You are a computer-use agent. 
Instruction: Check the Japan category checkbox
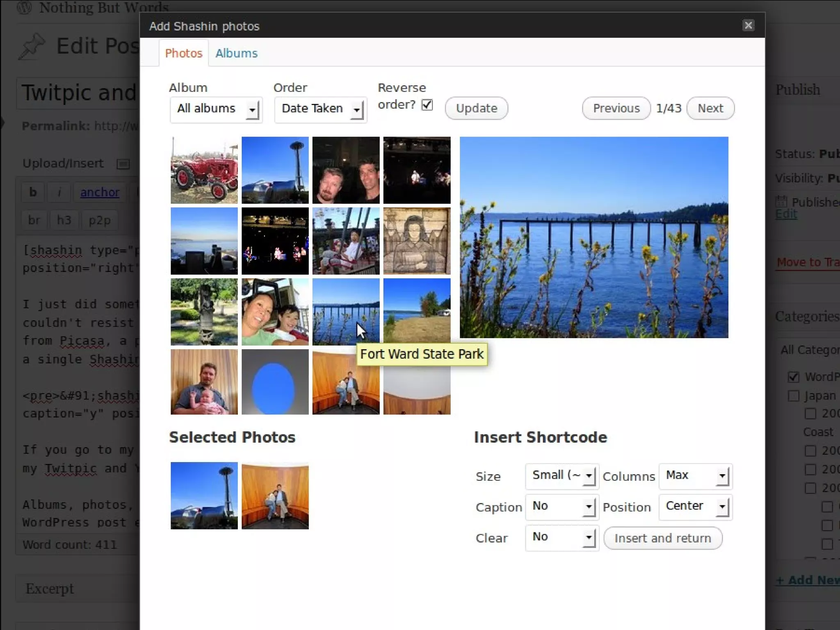794,396
